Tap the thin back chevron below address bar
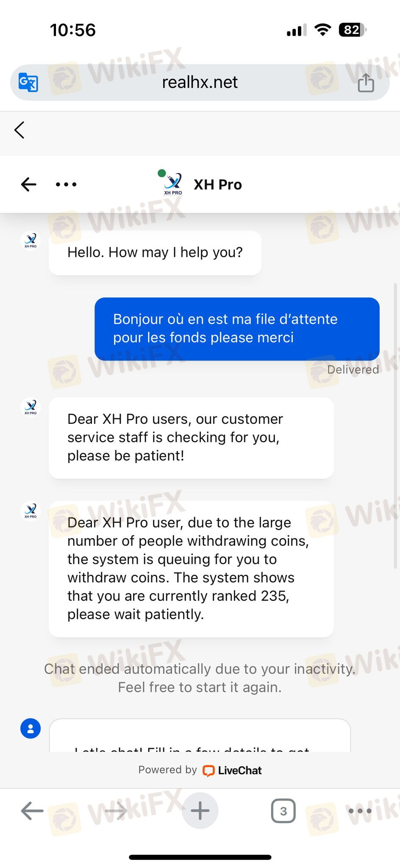The image size is (400, 868). coord(19,130)
